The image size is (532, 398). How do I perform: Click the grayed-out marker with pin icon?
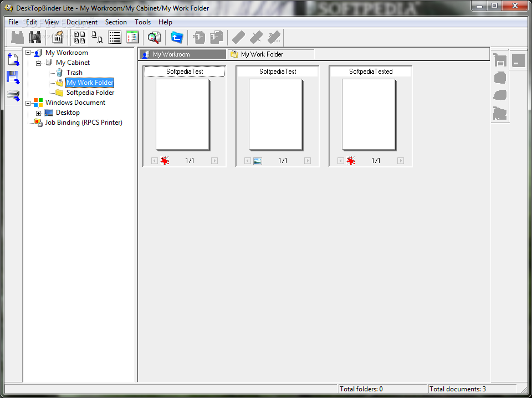pyautogui.click(x=256, y=37)
